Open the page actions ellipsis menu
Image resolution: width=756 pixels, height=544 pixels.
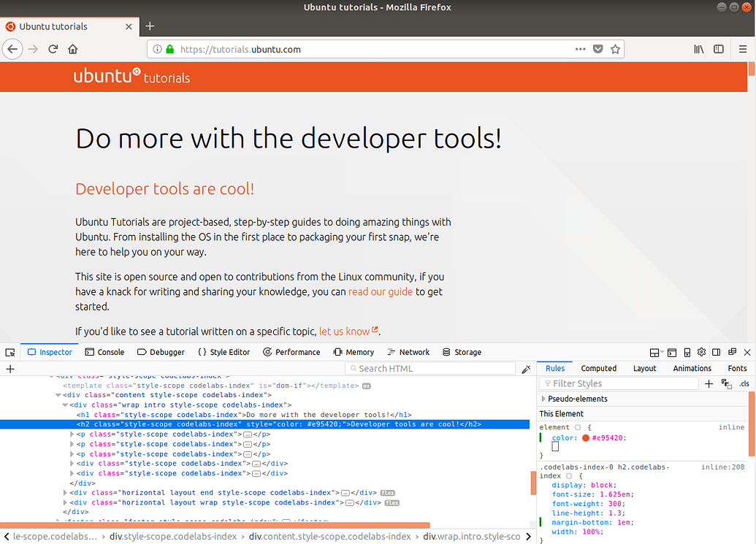click(580, 49)
